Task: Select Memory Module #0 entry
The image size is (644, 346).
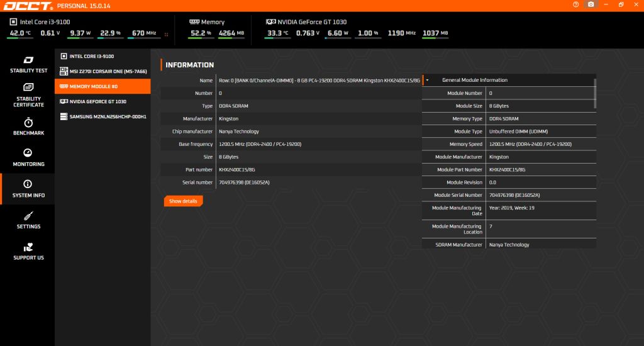Action: 103,86
